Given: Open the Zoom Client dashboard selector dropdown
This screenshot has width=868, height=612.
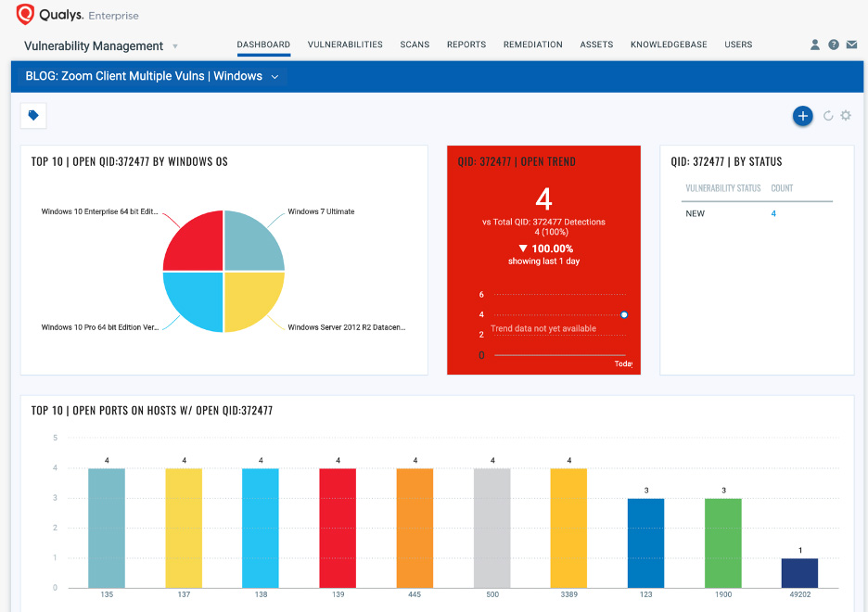Looking at the screenshot, I should pos(274,77).
